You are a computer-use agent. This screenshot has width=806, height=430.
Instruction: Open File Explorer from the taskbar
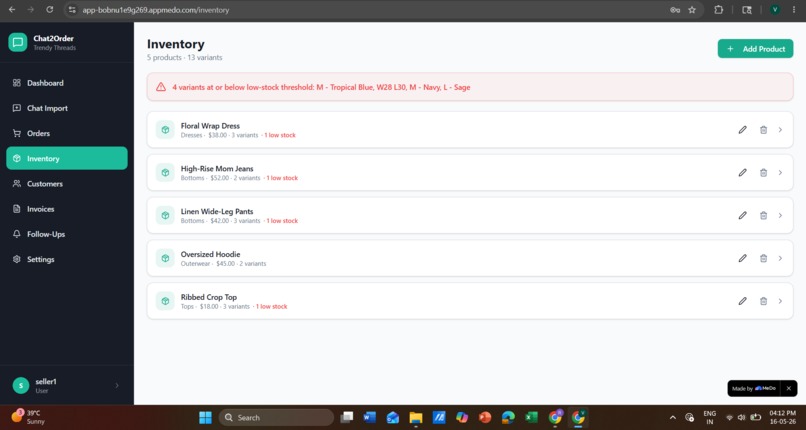(x=416, y=417)
